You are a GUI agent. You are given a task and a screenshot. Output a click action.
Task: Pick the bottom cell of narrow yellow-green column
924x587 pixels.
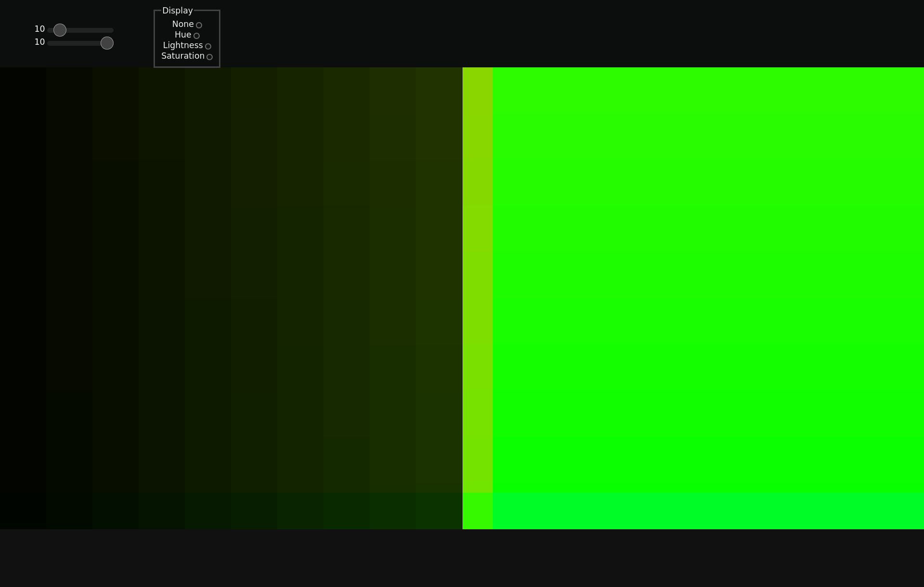[x=477, y=511]
